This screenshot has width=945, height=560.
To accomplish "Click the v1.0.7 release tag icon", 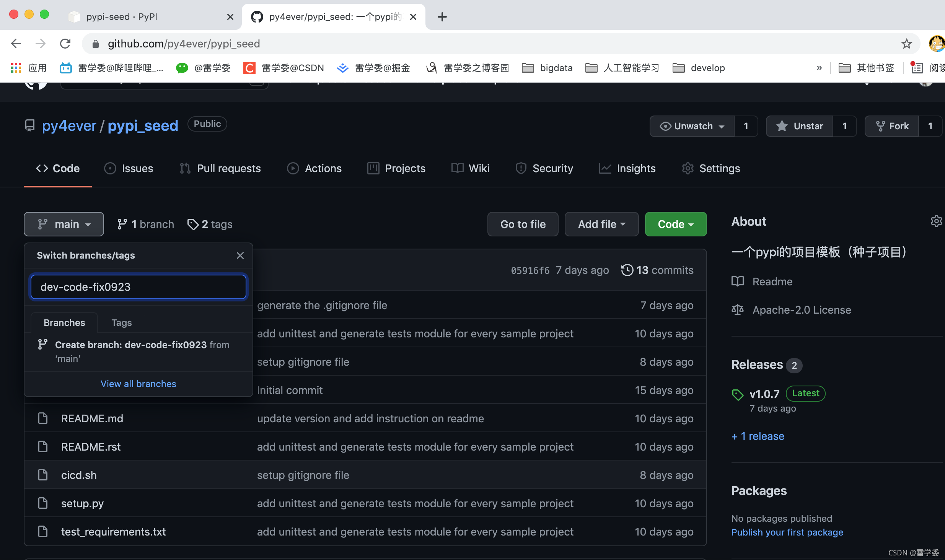I will tap(738, 394).
